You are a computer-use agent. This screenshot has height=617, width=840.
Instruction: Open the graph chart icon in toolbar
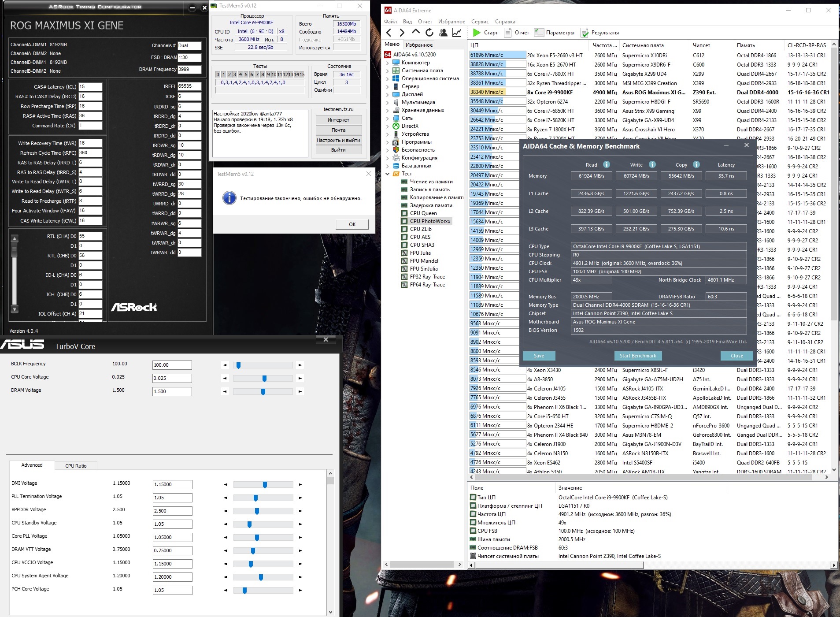tap(457, 33)
